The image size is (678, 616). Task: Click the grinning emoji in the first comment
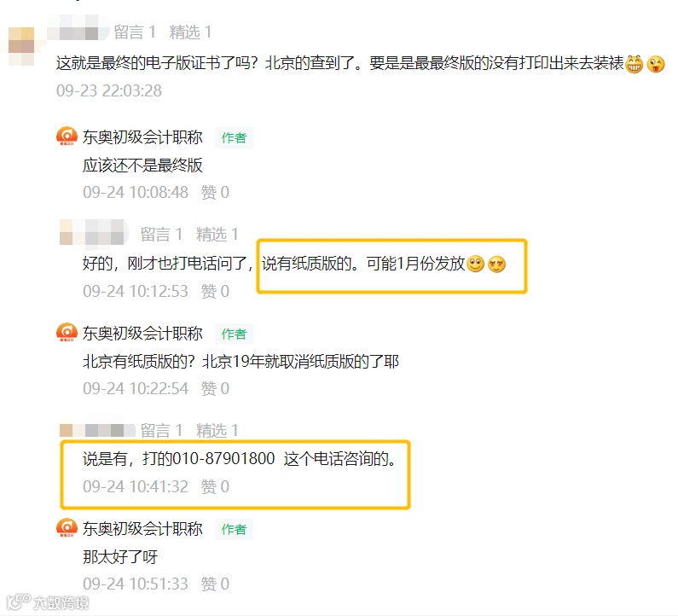635,65
